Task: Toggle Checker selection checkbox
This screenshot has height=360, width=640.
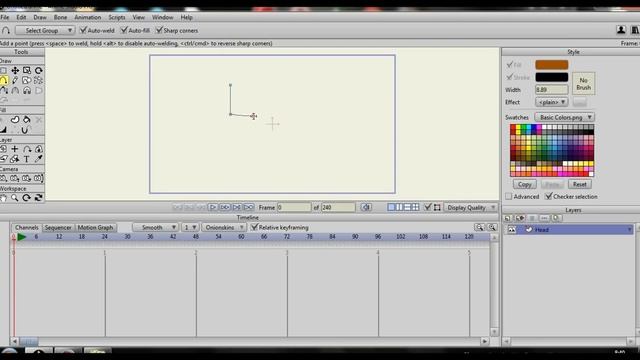Action: tap(549, 196)
